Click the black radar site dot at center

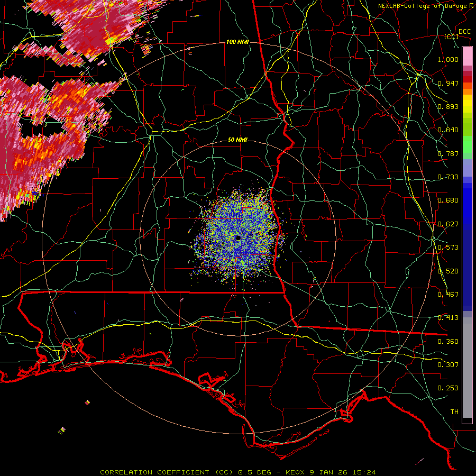coord(239,237)
